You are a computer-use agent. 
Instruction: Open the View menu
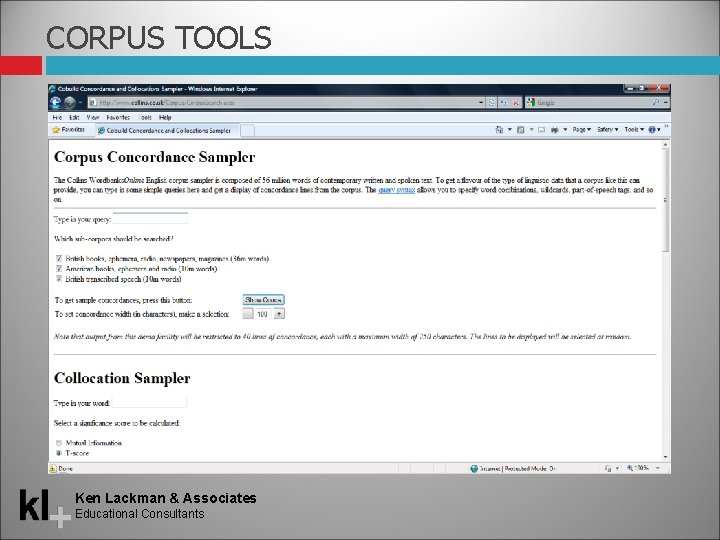coord(93,118)
